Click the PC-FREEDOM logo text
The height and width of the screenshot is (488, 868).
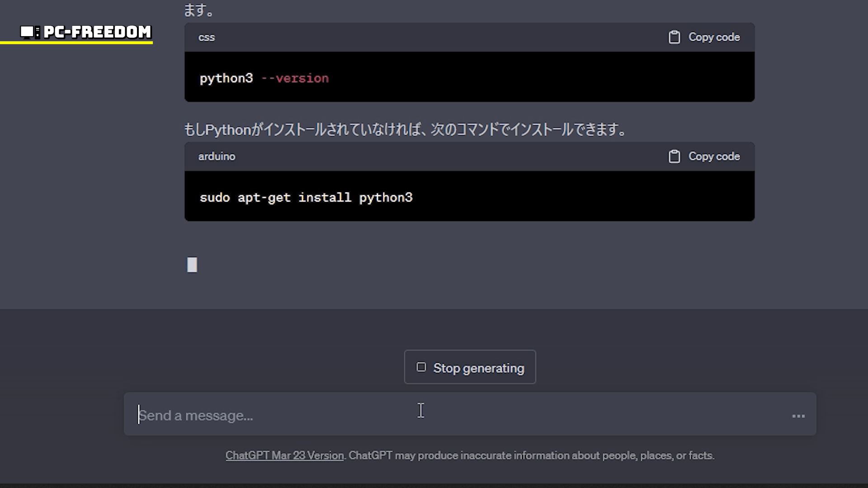pyautogui.click(x=97, y=32)
